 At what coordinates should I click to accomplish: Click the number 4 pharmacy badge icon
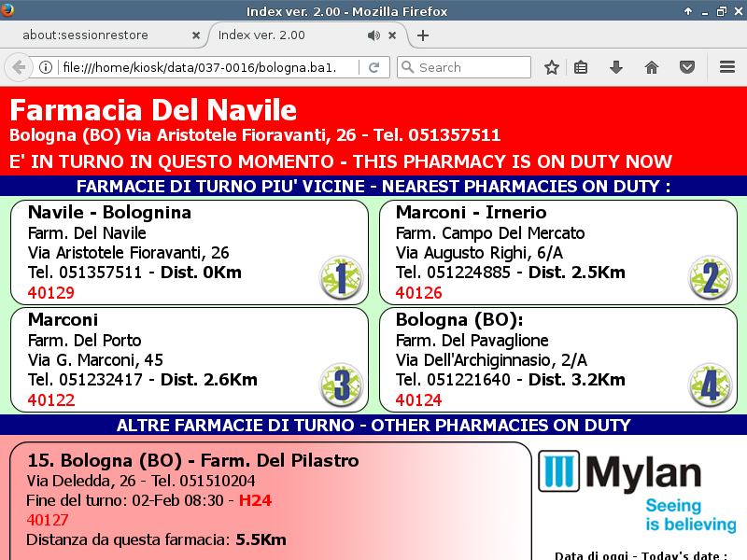(710, 385)
